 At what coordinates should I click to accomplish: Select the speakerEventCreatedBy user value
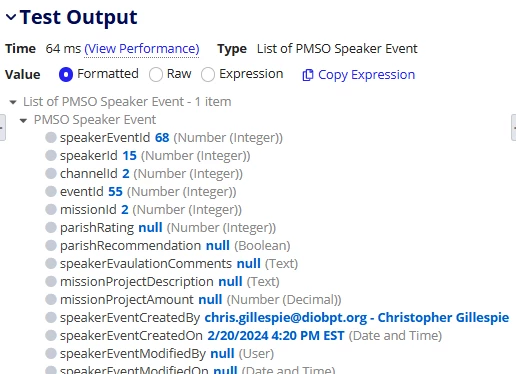coord(357,317)
